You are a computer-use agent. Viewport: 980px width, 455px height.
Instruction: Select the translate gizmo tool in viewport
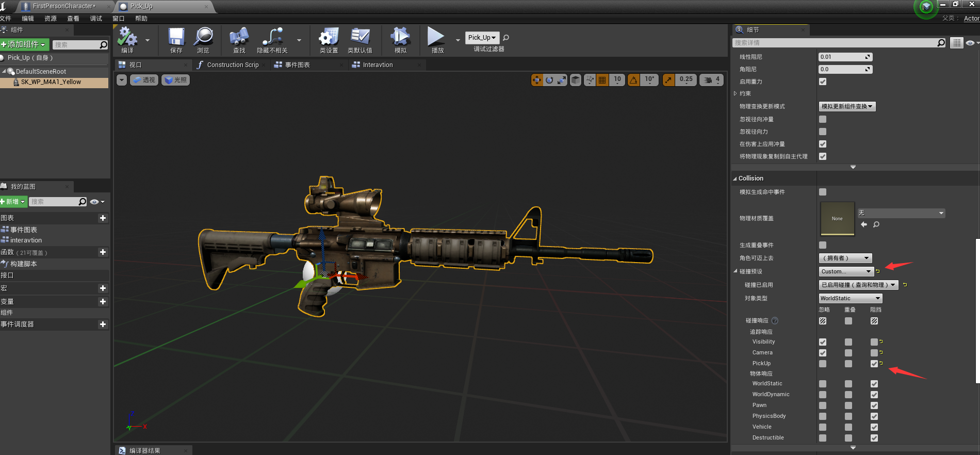537,80
